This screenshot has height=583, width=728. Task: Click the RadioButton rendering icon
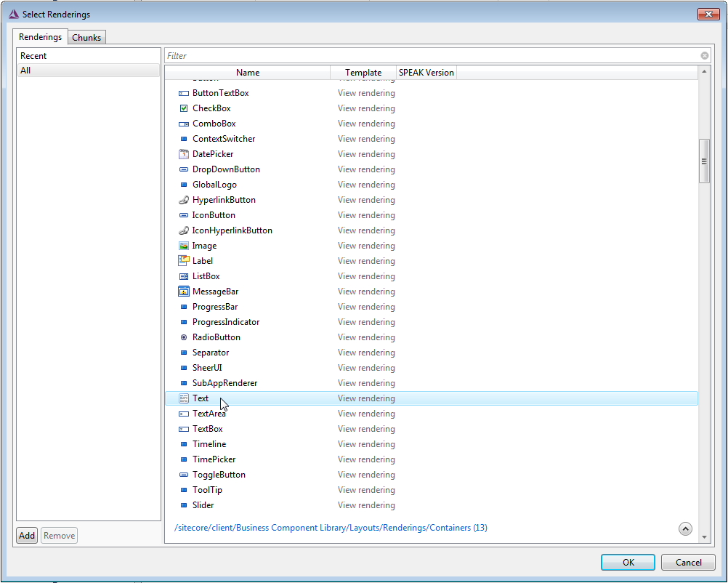click(184, 337)
